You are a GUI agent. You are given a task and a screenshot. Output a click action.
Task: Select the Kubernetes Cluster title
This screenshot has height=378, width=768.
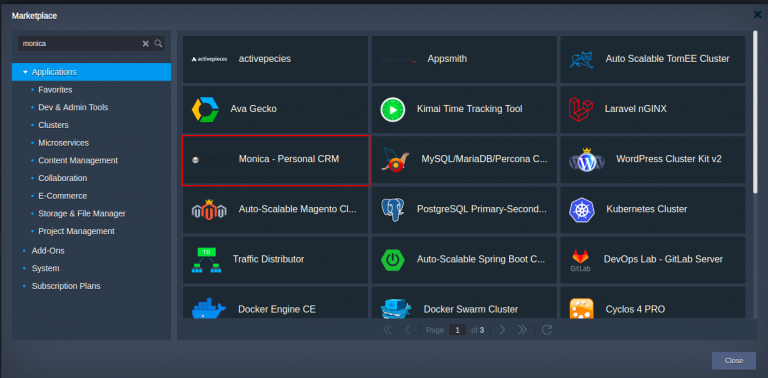(x=647, y=209)
